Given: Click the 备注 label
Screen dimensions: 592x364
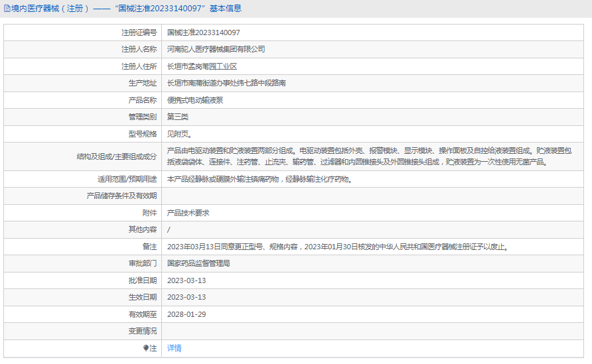Looking at the screenshot, I should tap(149, 247).
